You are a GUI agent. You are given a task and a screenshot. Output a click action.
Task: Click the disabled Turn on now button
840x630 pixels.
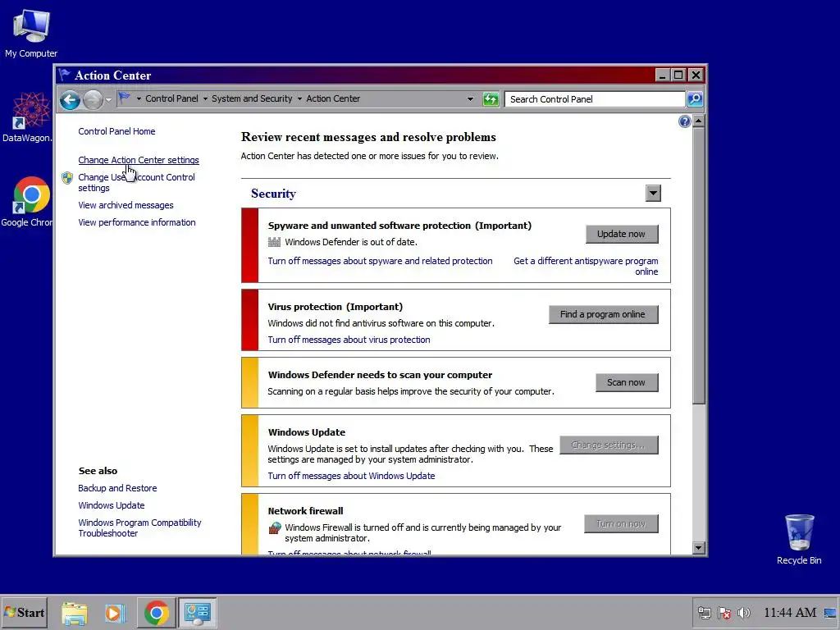622,524
